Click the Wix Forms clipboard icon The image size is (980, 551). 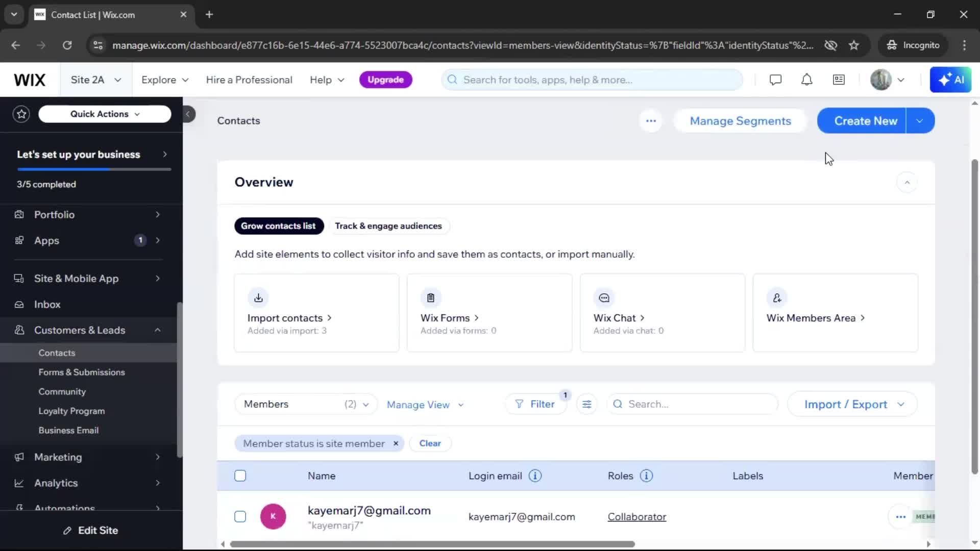[431, 297]
